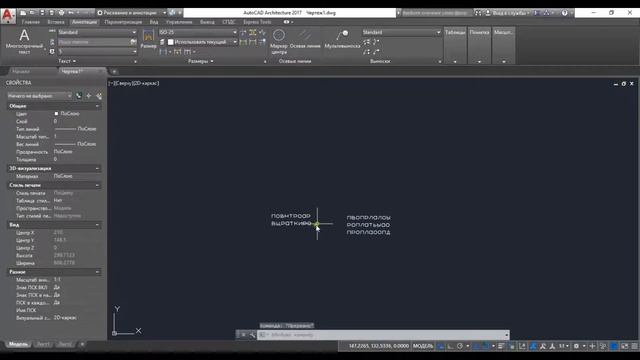Screen dimensions: 640x360
Task: Select the Multiline text tool
Action: point(24,41)
